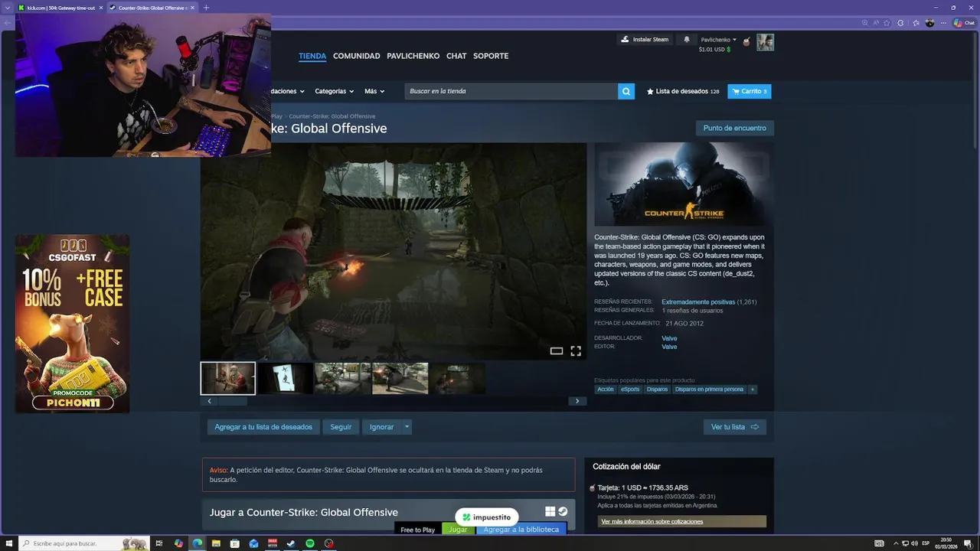Click the thumbnail strip scrollbar handle

point(234,401)
